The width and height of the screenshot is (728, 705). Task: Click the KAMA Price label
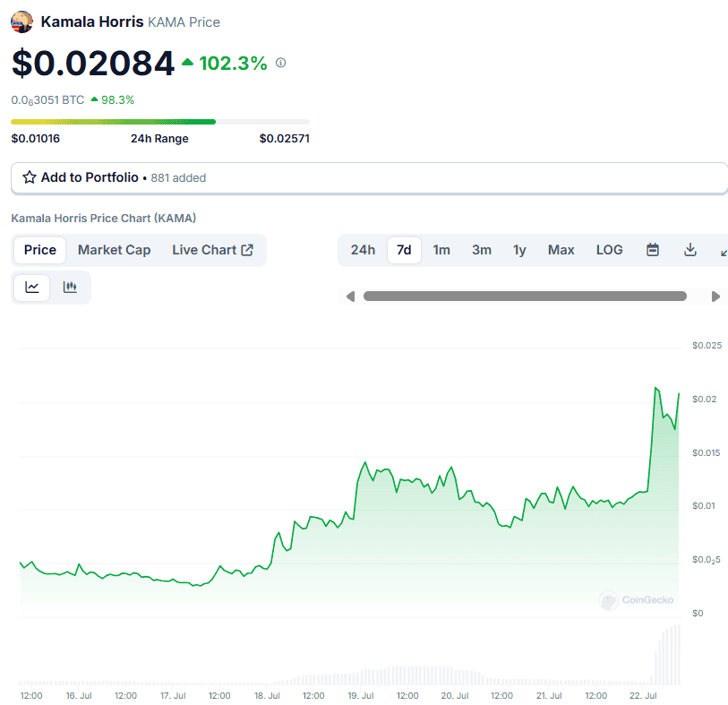pyautogui.click(x=184, y=22)
